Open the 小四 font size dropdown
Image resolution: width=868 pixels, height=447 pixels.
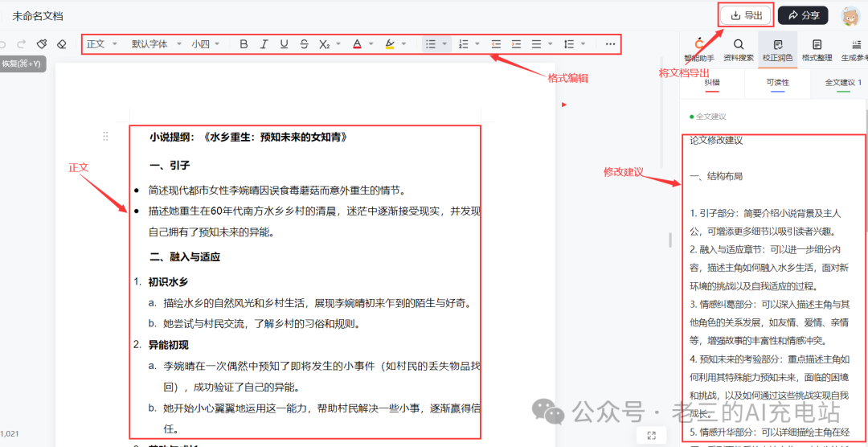pyautogui.click(x=206, y=44)
